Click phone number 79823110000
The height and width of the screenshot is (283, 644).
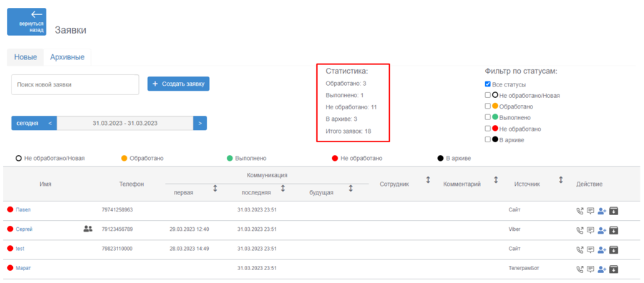117,249
